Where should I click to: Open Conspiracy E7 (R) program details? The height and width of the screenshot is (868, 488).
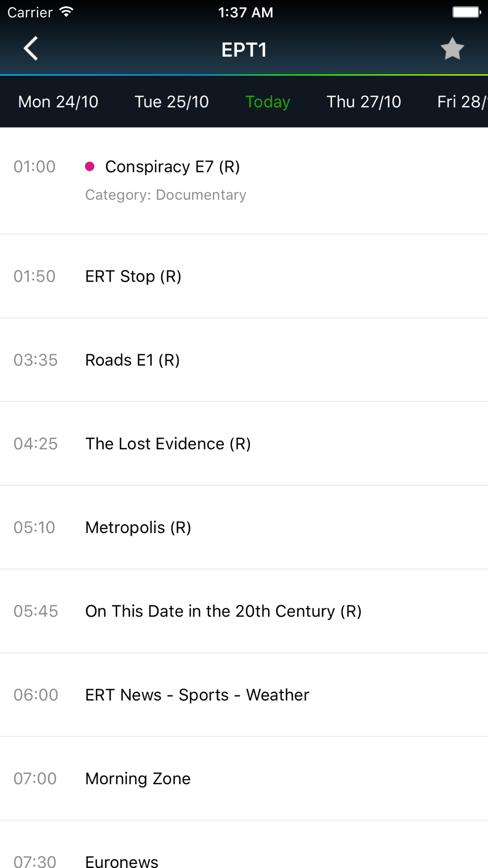172,167
